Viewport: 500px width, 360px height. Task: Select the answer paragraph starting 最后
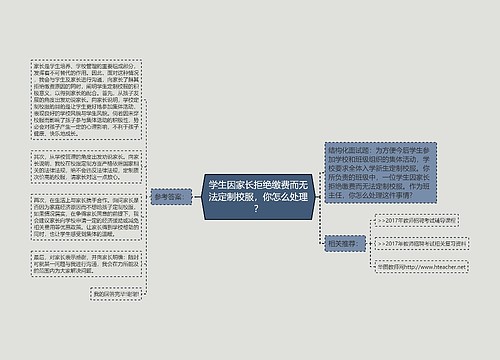click(x=86, y=264)
